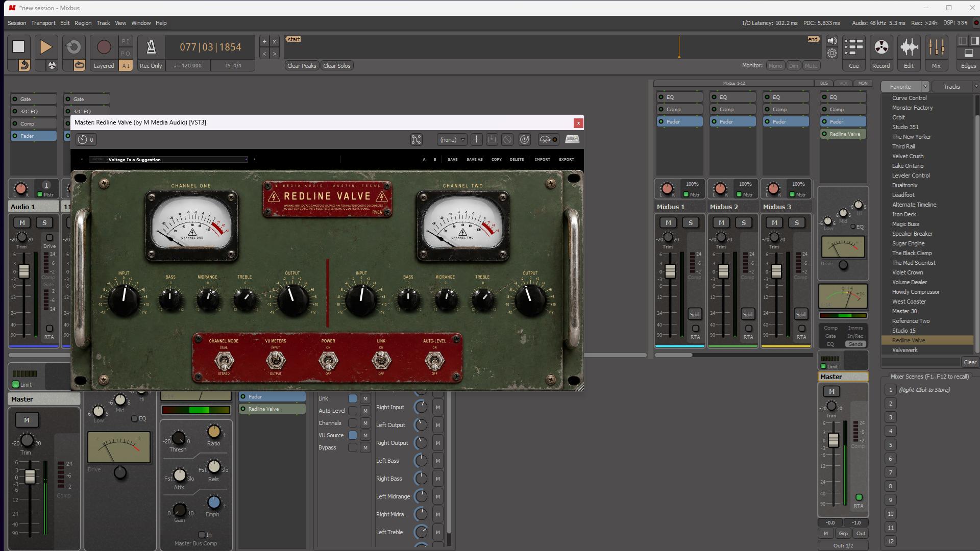Enable the Auto-Level parameter checkbox
Viewport: 980px width, 551px height.
[353, 411]
